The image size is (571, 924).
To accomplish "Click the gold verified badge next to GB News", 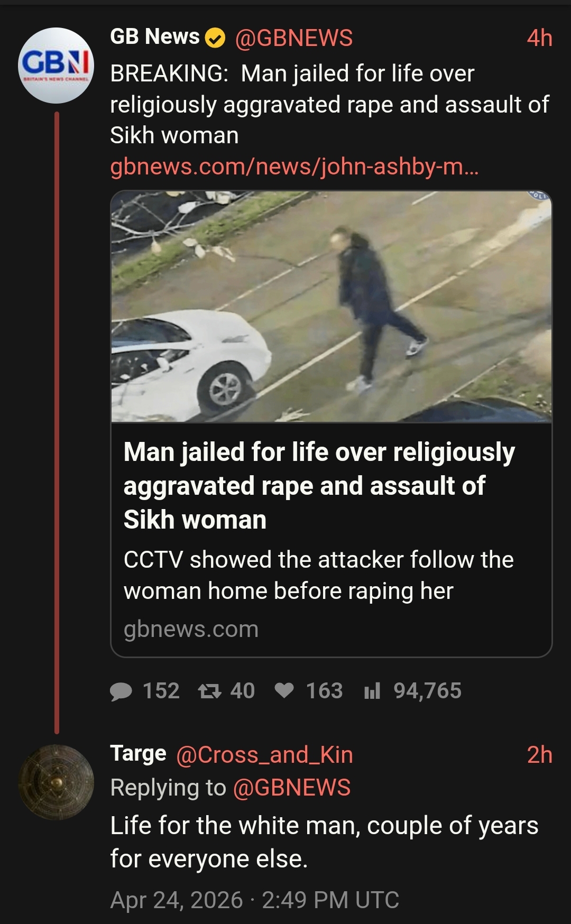I will (x=215, y=38).
